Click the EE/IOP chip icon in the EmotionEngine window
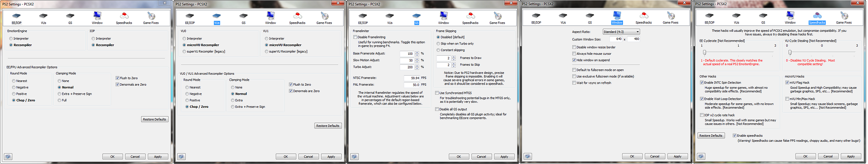This screenshot has width=868, height=164. pyautogui.click(x=17, y=16)
